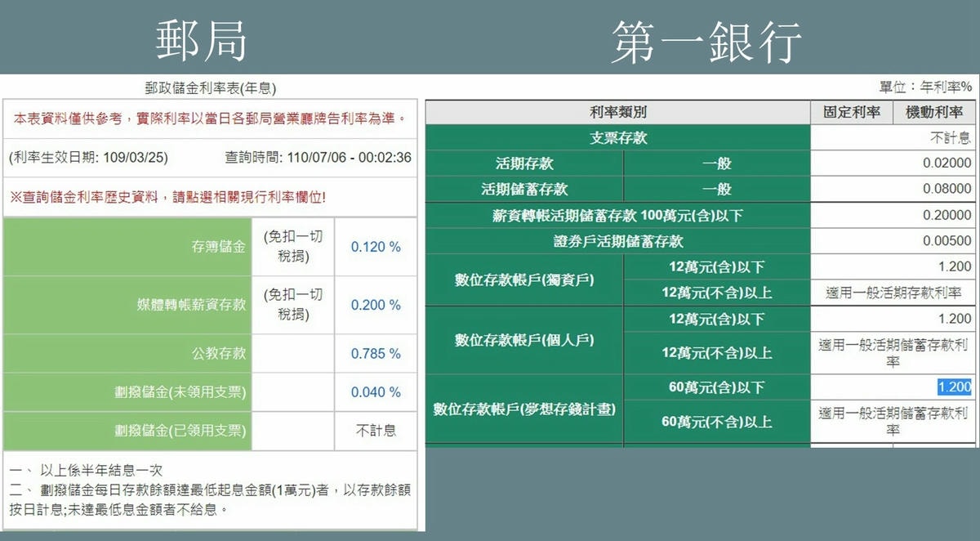Click the 0.00500 rate value

[947, 241]
